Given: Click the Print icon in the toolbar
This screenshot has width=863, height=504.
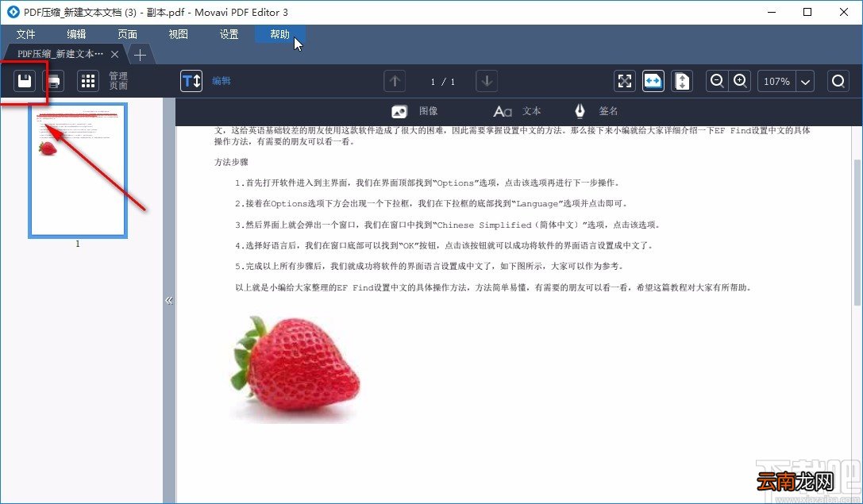Looking at the screenshot, I should coord(53,82).
